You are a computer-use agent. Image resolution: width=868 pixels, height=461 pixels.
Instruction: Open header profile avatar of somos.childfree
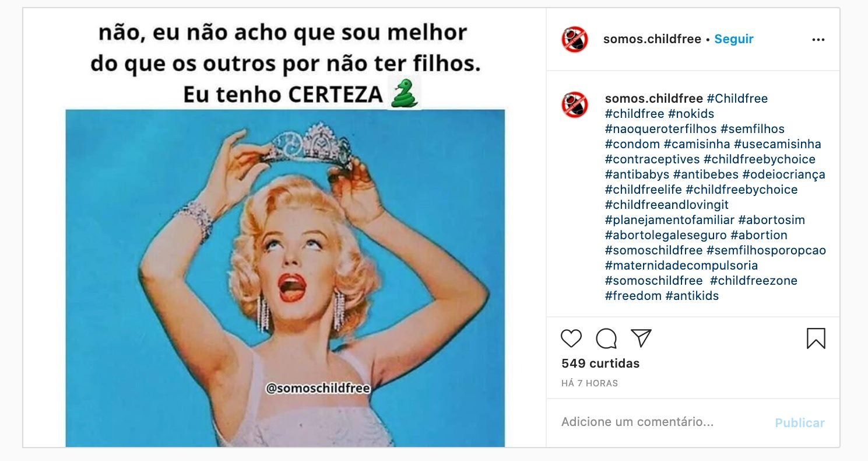pos(575,40)
